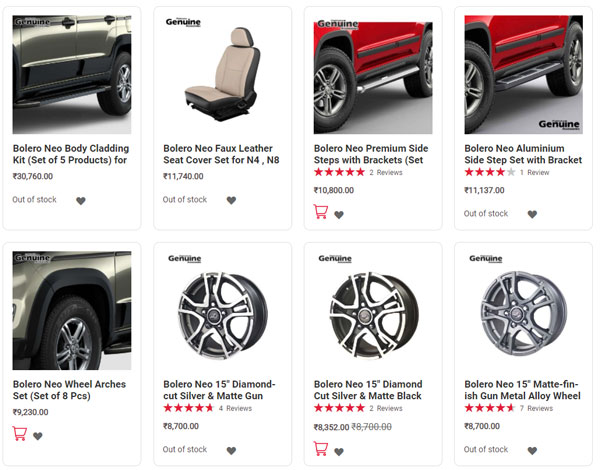Wishlist the Wheel Arches set
The height and width of the screenshot is (470, 600).
pyautogui.click(x=38, y=436)
